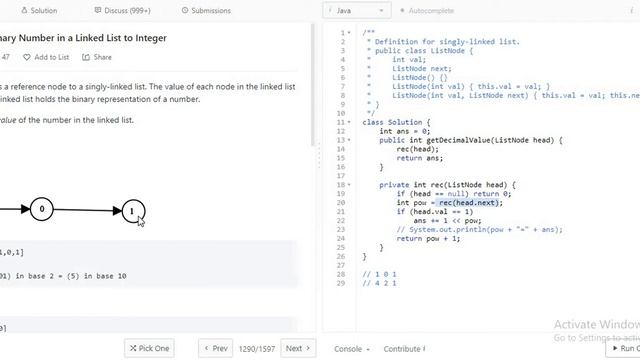Click the code line 'return pow + 1;'
Screen dimensions: 640x360
coord(428,239)
